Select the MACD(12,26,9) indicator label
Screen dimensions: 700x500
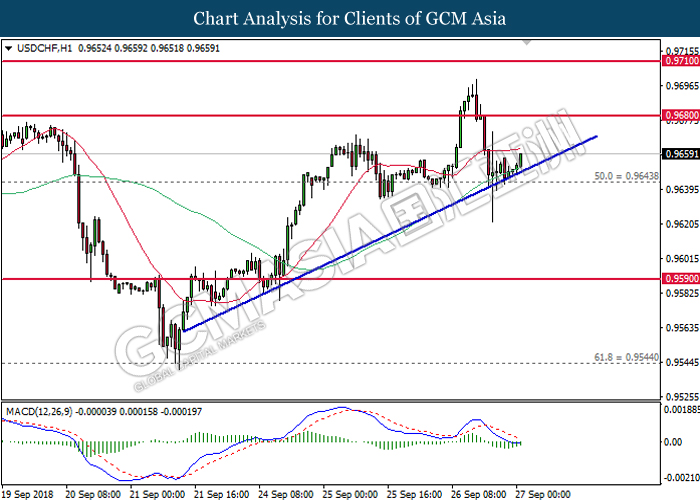39,412
